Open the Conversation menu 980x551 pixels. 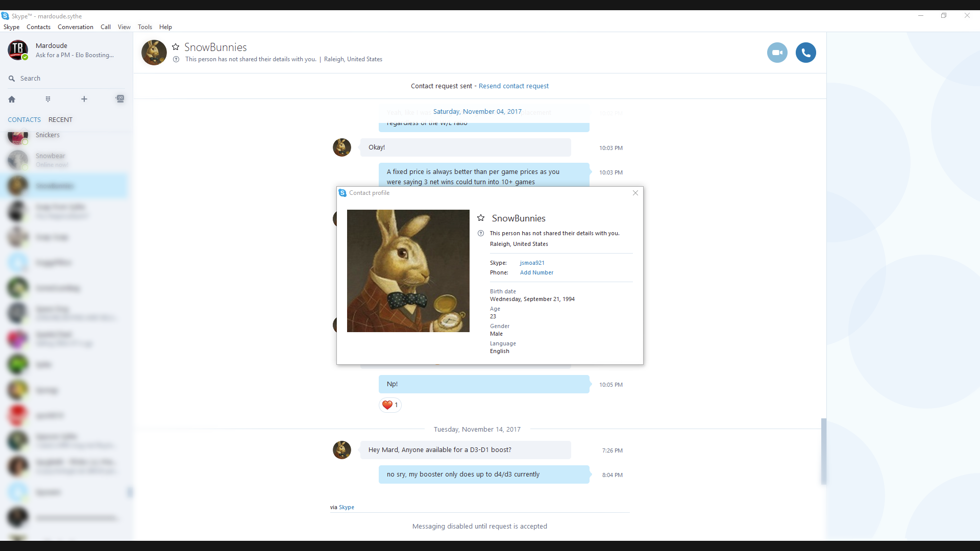tap(76, 27)
